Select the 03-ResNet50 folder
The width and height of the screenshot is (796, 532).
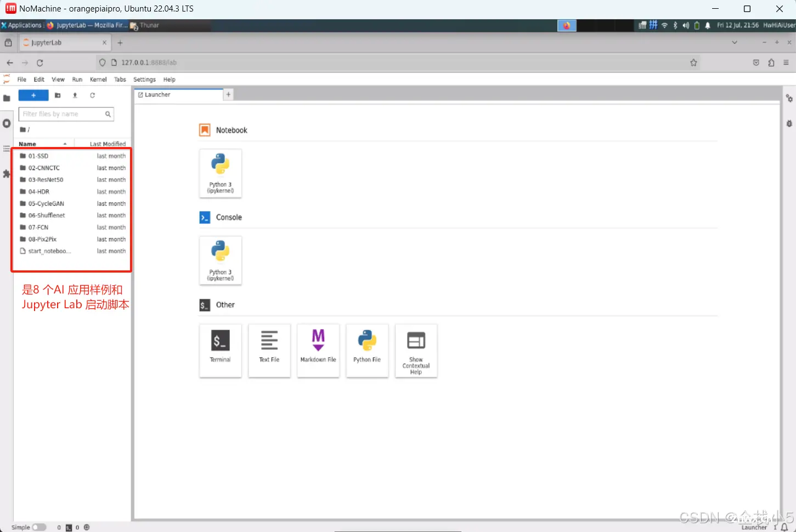tap(72, 180)
